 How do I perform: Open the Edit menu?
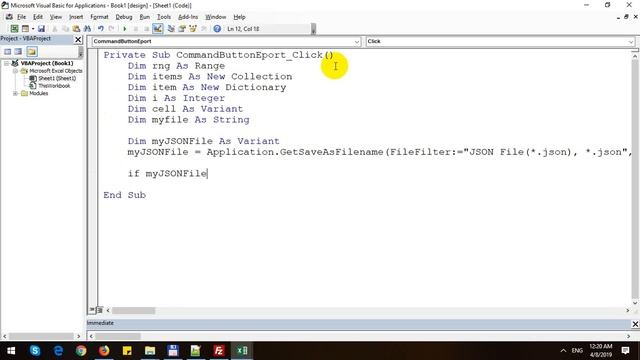coord(38,17)
